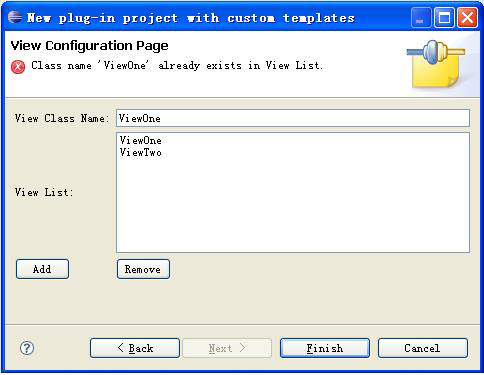Click empty area of the View List box
This screenshot has width=484, height=375.
tap(293, 207)
